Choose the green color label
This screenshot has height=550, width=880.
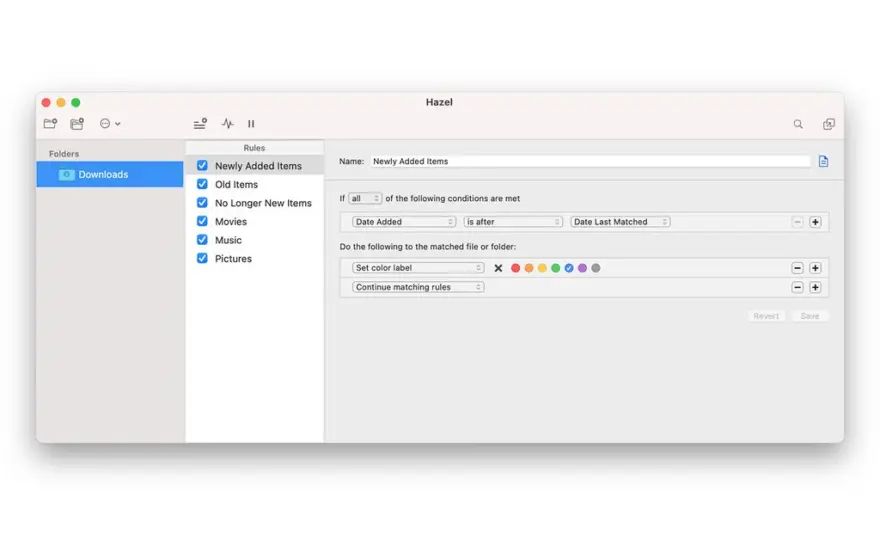pyautogui.click(x=556, y=268)
